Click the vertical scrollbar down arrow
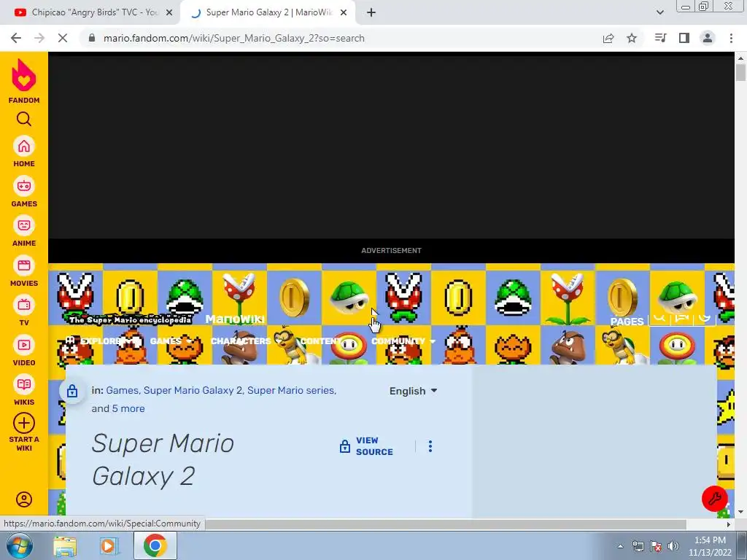747x560 pixels. coord(740,512)
